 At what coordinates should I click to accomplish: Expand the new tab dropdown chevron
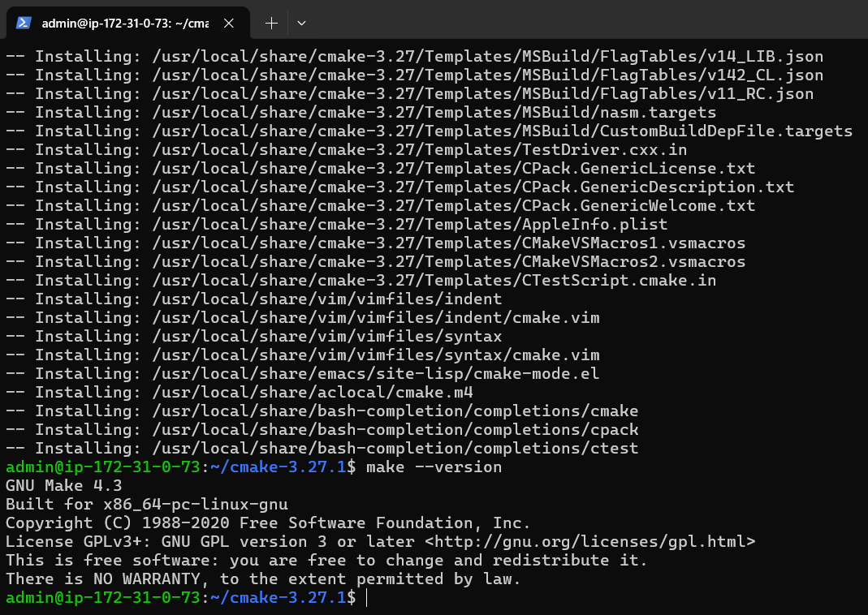click(301, 23)
